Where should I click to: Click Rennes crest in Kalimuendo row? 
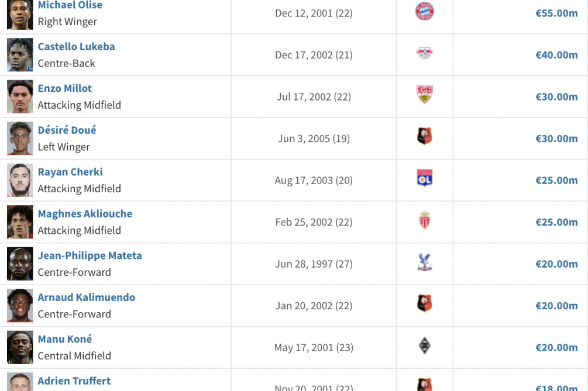coord(425,303)
